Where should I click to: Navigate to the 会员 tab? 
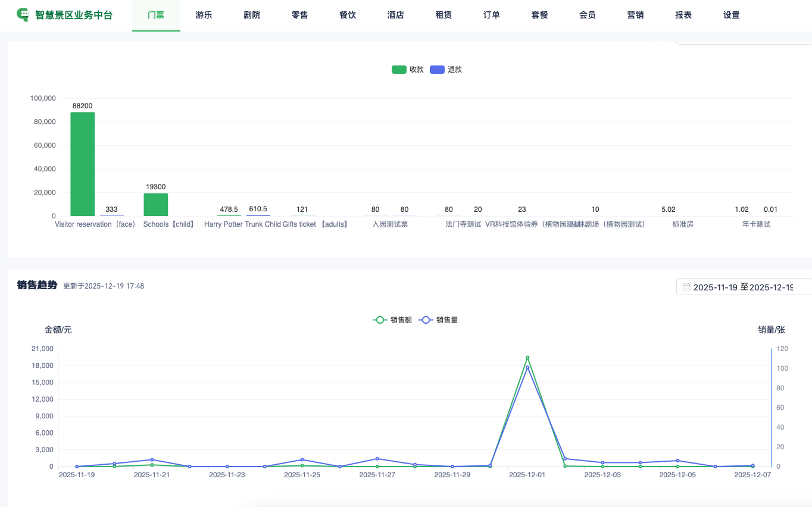pyautogui.click(x=588, y=15)
